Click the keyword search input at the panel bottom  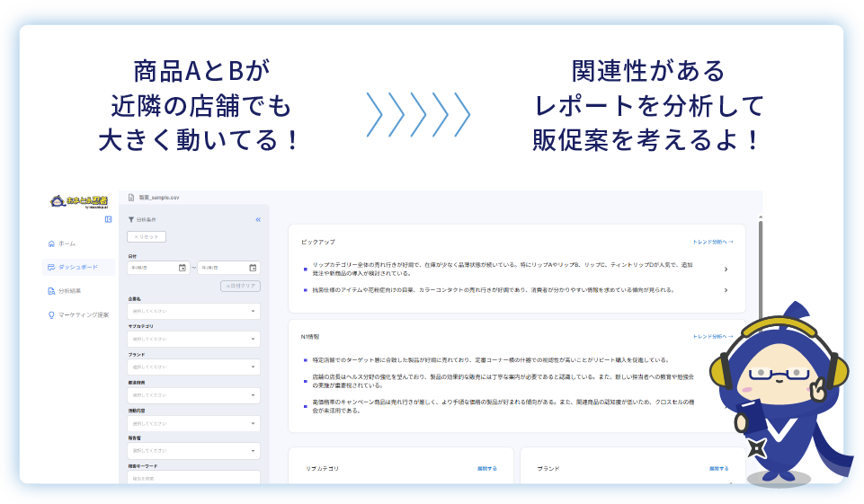(x=193, y=478)
